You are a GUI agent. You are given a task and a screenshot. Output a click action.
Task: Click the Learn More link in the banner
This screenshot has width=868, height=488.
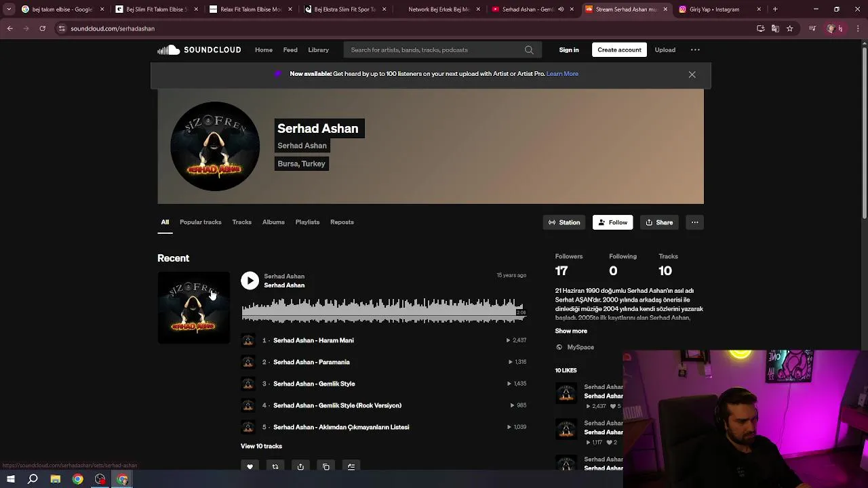pyautogui.click(x=562, y=74)
